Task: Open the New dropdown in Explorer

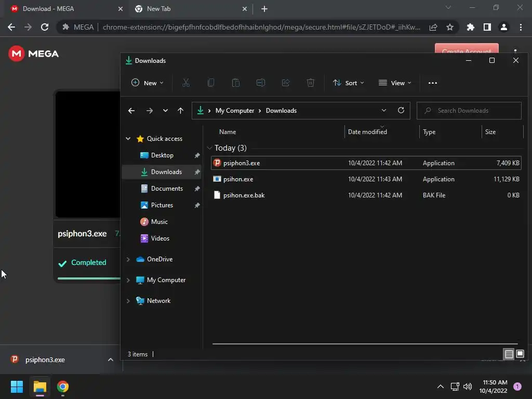Action: pos(147,83)
